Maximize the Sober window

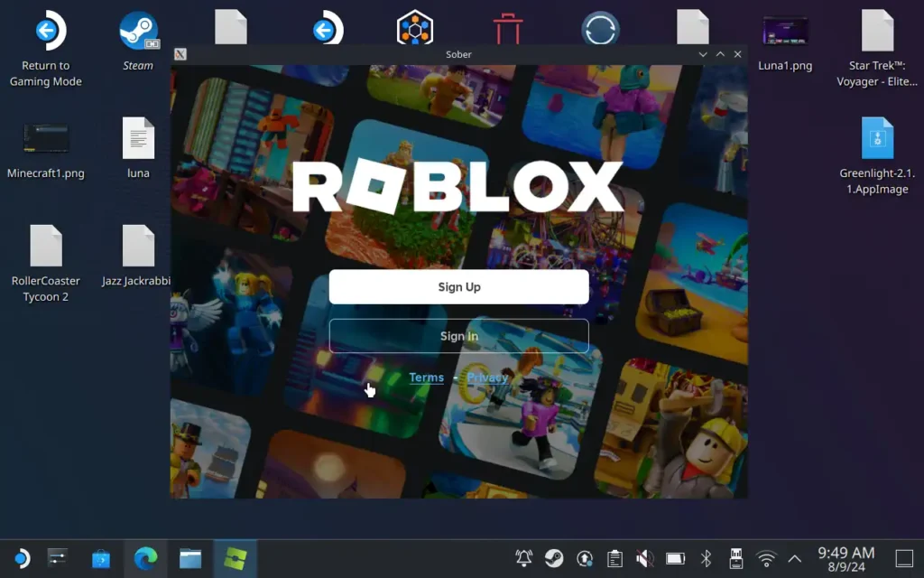[x=720, y=54]
